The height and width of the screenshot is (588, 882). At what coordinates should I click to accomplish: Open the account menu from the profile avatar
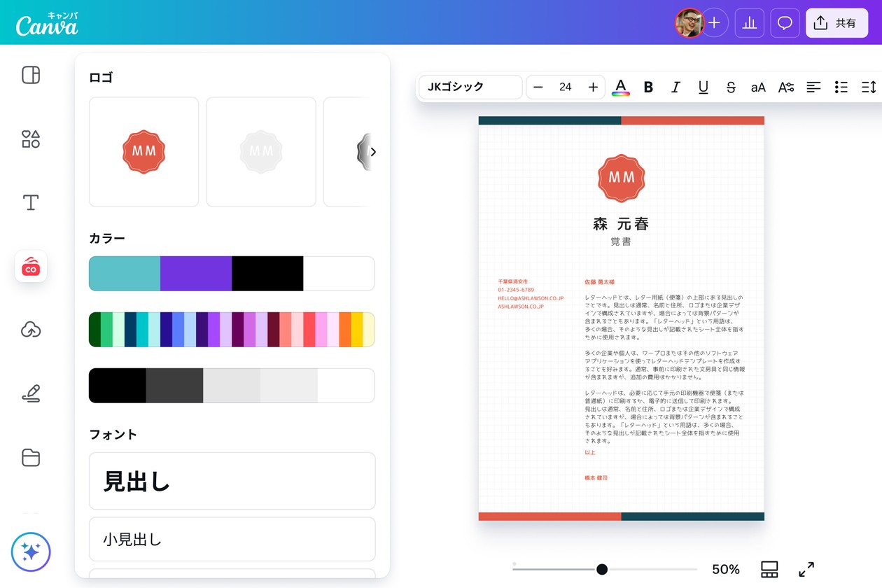pos(689,22)
